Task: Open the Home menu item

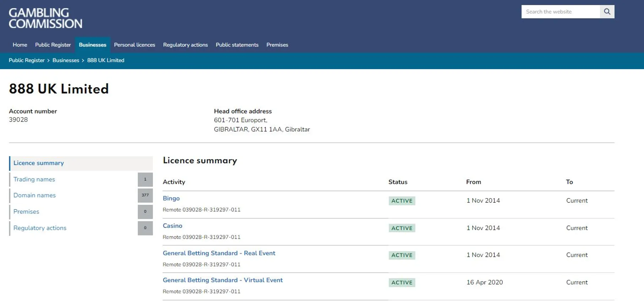Action: coord(20,45)
